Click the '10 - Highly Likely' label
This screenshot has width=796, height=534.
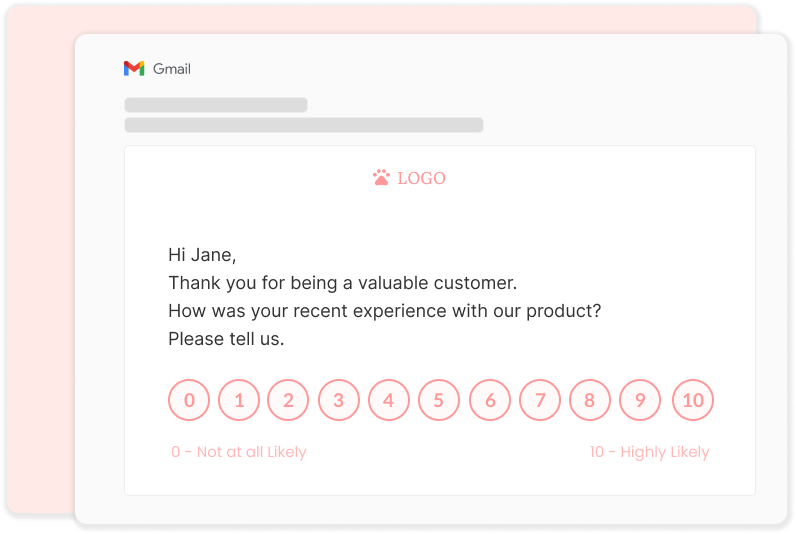tap(649, 452)
